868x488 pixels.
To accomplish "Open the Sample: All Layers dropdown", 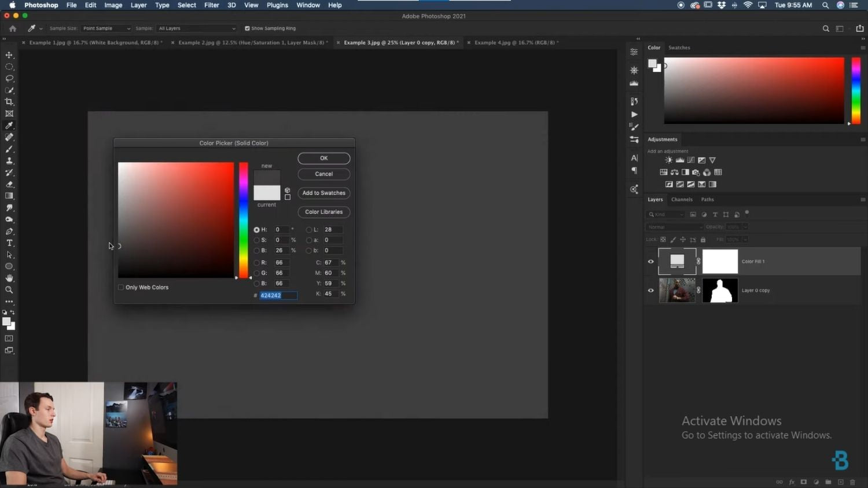I will point(197,28).
